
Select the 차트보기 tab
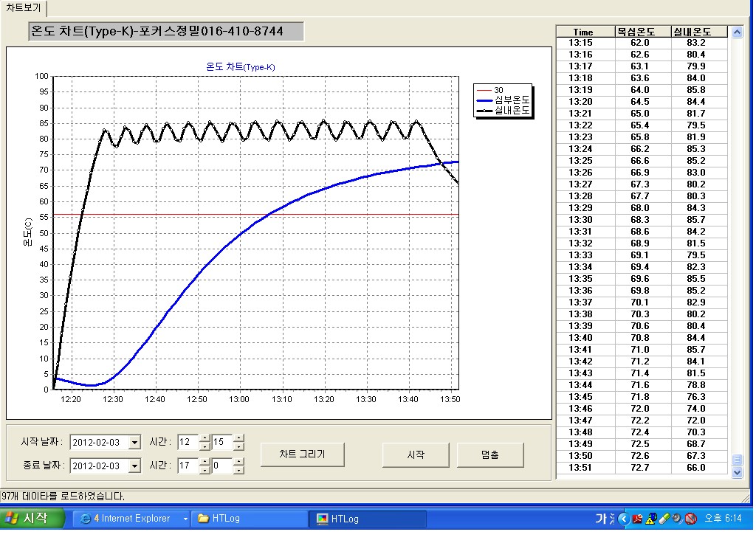pos(23,7)
